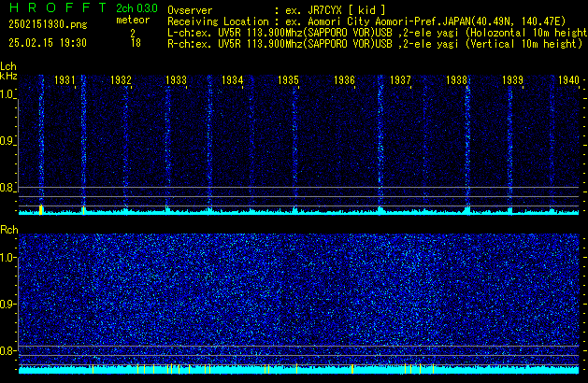Click the 1939 time marker
This screenshot has width=588, height=383.
point(512,80)
